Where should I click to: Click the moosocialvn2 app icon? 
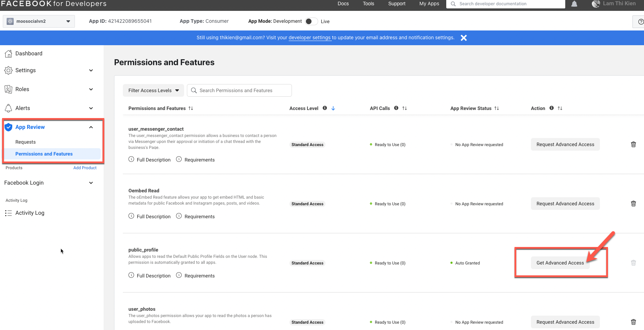click(10, 21)
